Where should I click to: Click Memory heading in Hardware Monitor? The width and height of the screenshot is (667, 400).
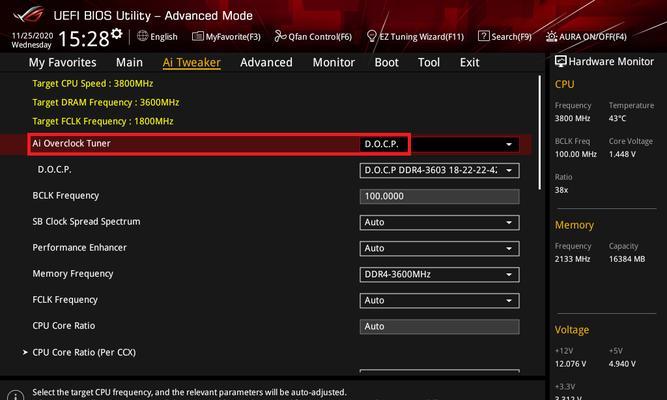point(574,225)
